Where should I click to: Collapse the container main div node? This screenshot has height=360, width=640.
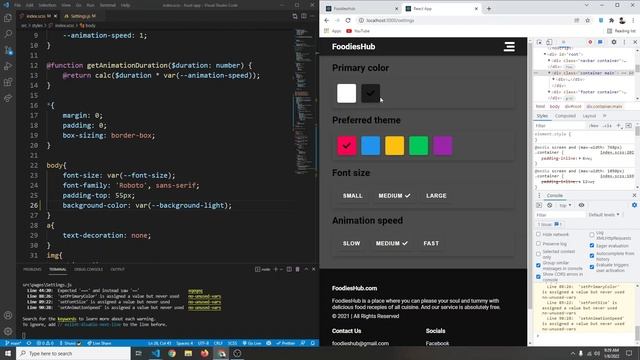click(x=549, y=73)
